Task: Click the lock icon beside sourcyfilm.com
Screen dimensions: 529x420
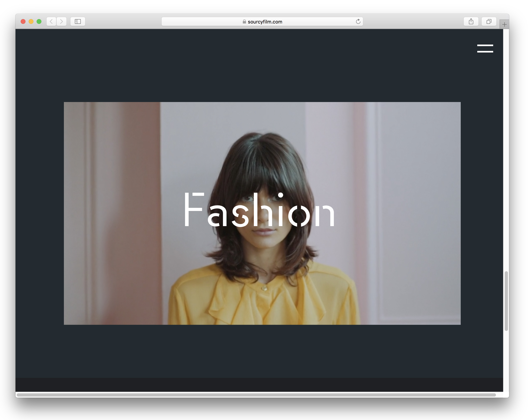Action: pos(244,21)
